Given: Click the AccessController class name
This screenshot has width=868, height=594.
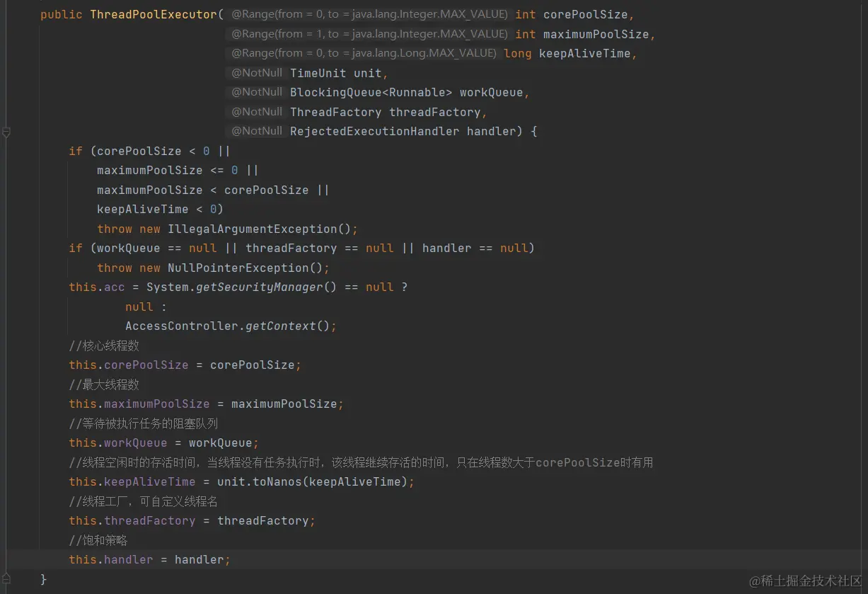Looking at the screenshot, I should pyautogui.click(x=181, y=326).
